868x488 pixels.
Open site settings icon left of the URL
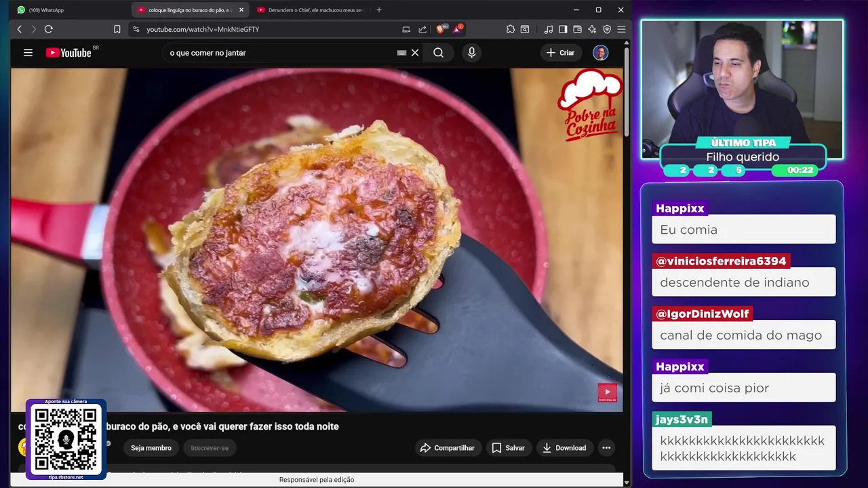[136, 29]
